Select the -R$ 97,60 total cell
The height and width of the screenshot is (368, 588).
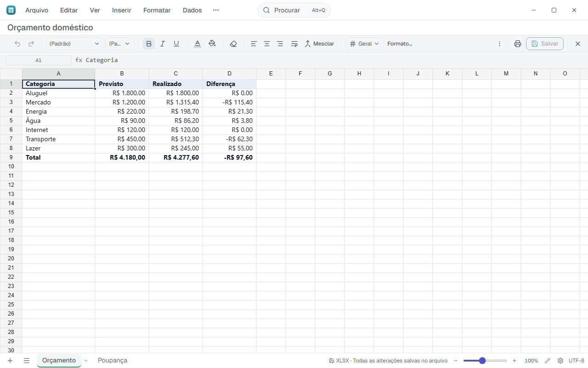tap(229, 157)
